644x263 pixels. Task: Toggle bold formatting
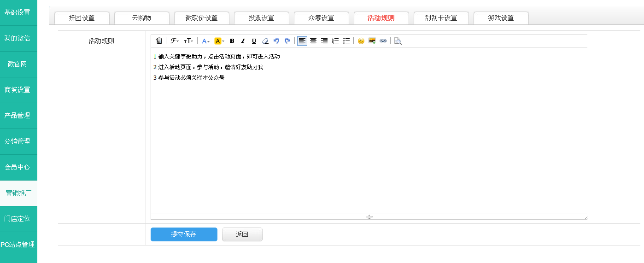tap(232, 41)
